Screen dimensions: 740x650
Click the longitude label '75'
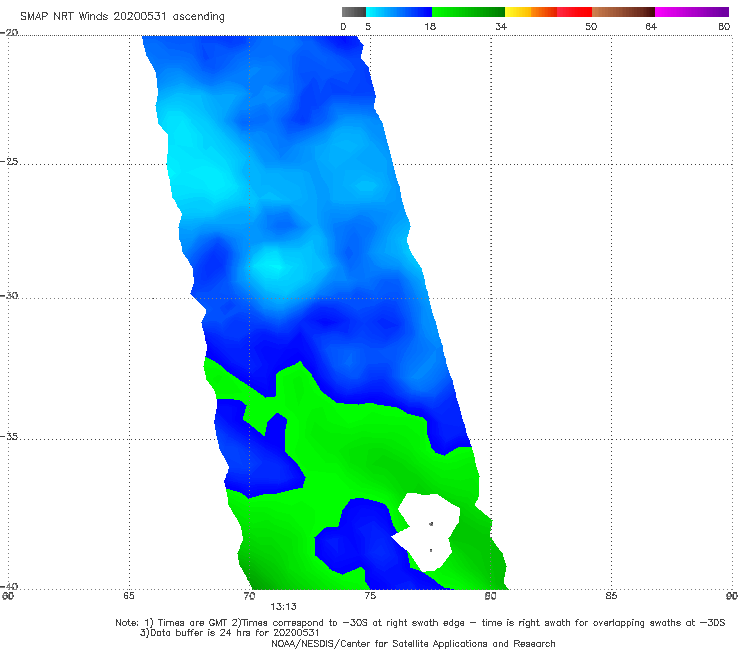370,596
